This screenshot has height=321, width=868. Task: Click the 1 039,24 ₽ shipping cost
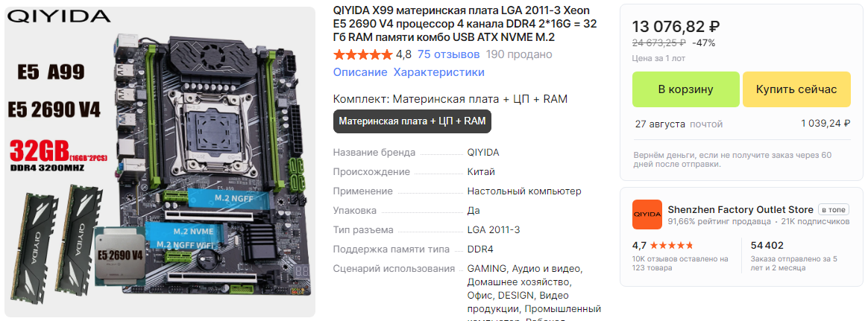point(826,124)
